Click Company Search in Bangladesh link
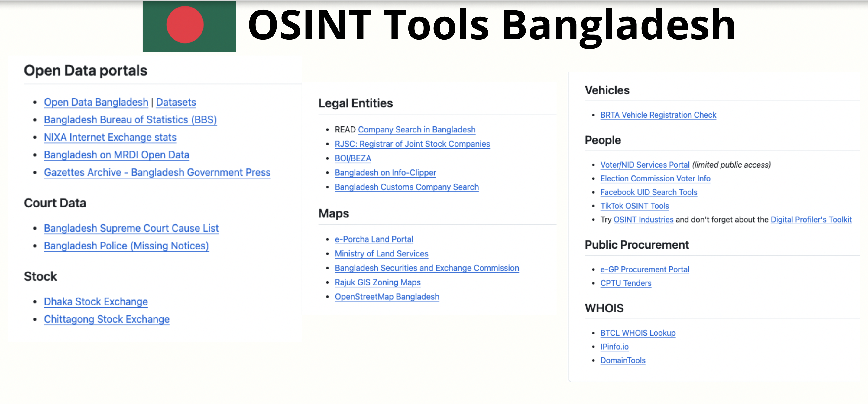Image resolution: width=868 pixels, height=404 pixels. tap(417, 129)
